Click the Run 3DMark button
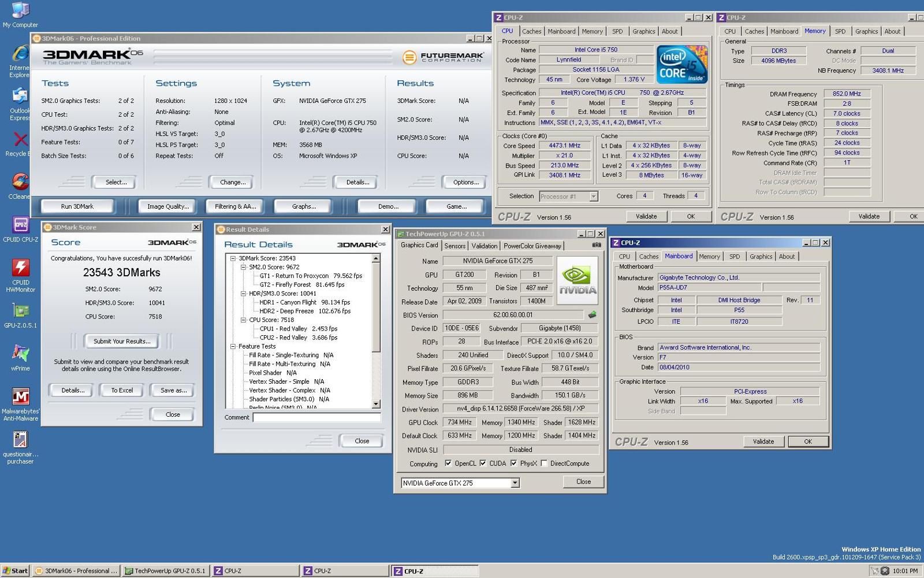924x578 pixels. [x=77, y=206]
